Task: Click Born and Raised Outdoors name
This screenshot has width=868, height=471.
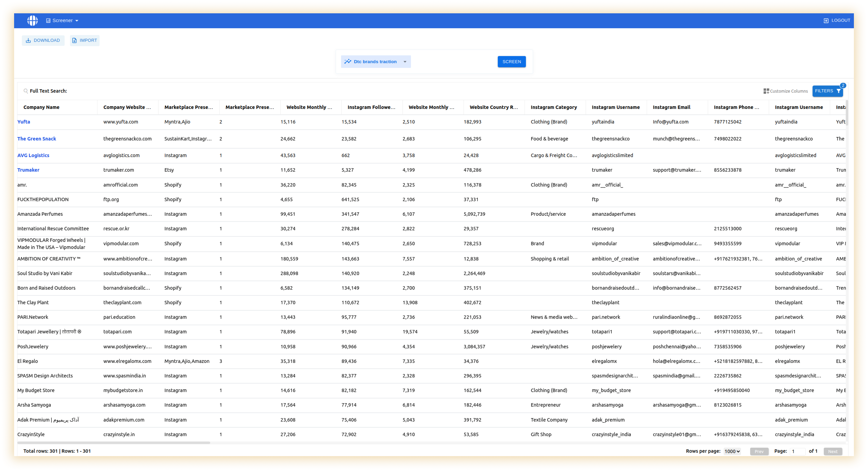Action: pyautogui.click(x=46, y=288)
